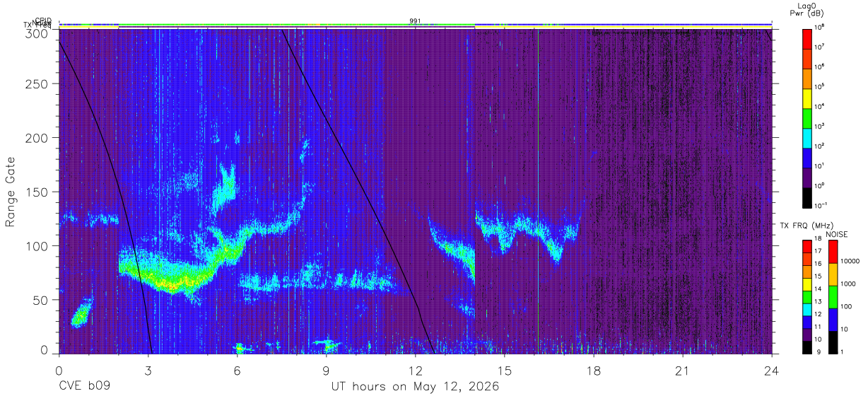The image size is (868, 401).
Task: Click the '1' label on NOISE scale
Action: [843, 351]
